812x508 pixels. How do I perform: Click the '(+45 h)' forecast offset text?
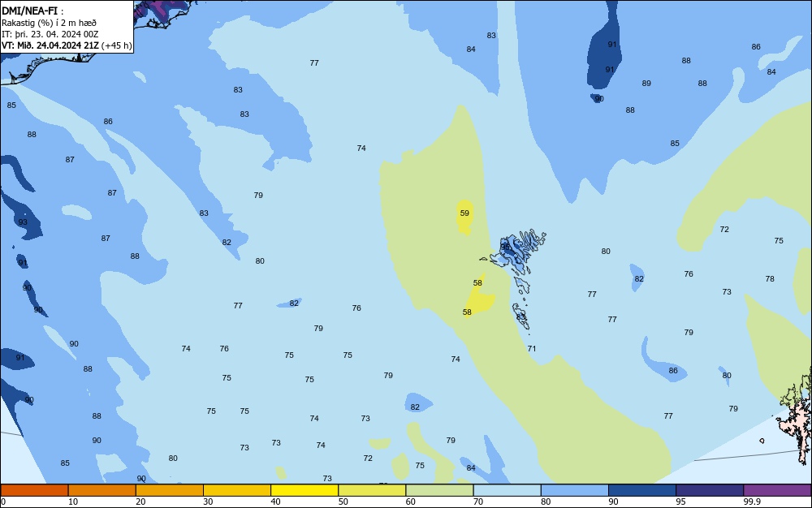(x=117, y=45)
